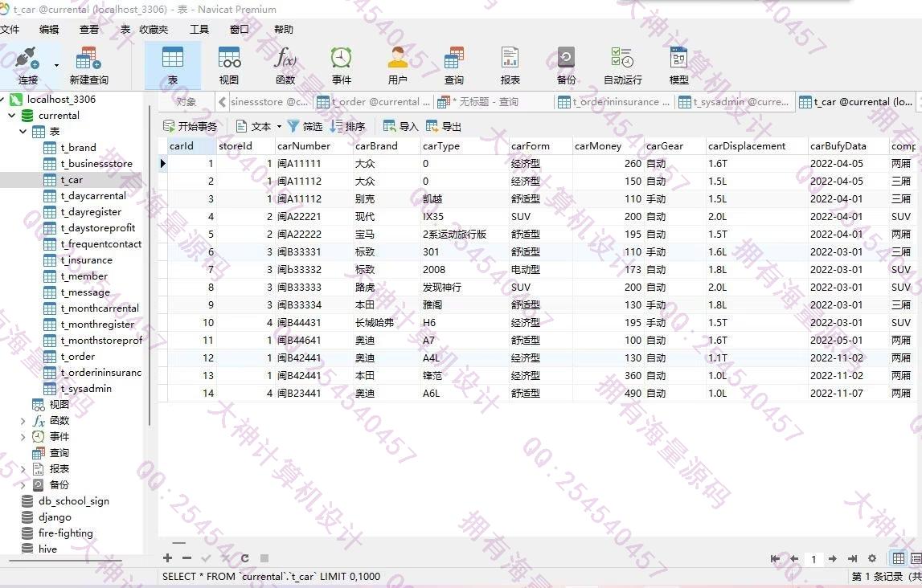Collapse the 表 tables node
Screen dimensions: 922x588
(x=23, y=131)
